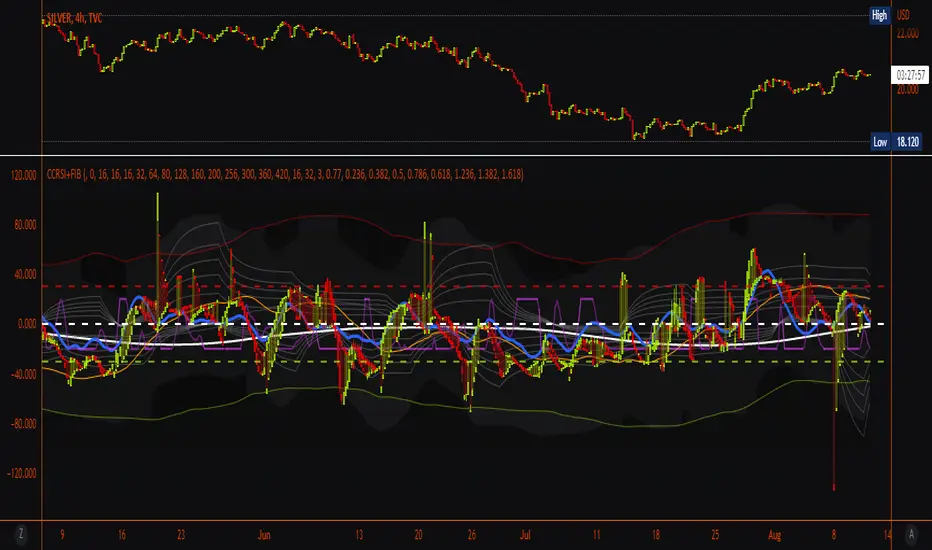Click the 0.000 indicator scale value

pos(27,324)
